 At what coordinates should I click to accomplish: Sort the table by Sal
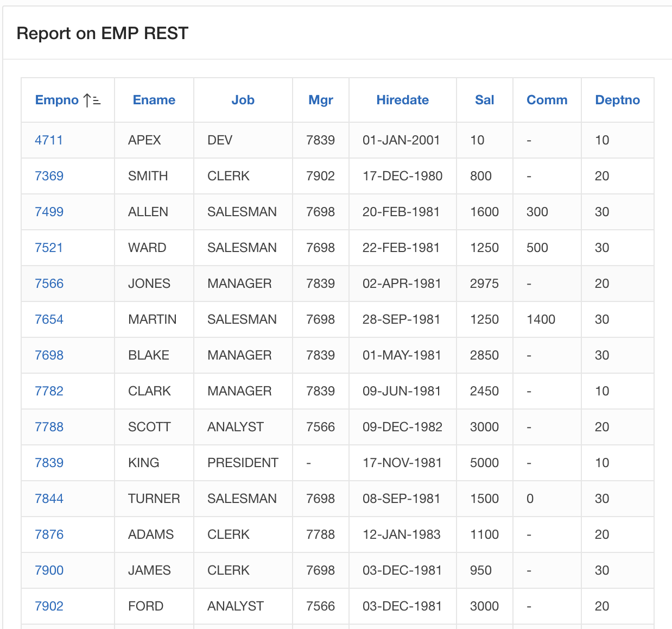484,100
